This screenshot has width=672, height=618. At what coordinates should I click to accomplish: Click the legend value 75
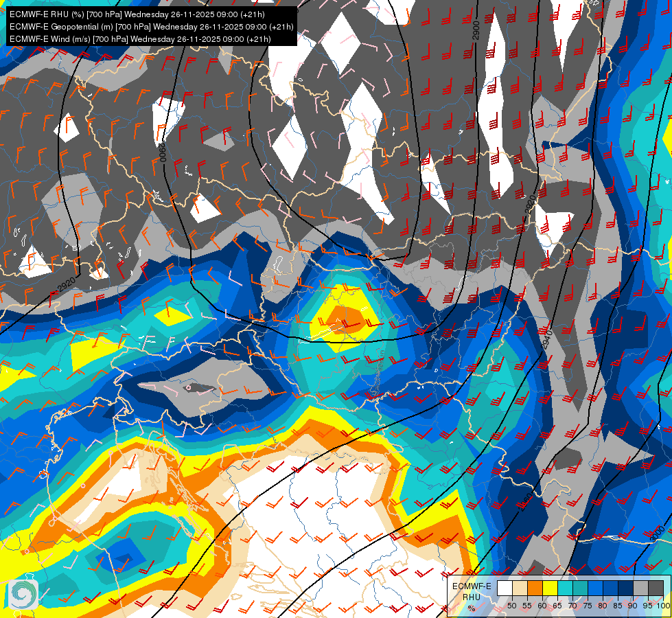(588, 606)
